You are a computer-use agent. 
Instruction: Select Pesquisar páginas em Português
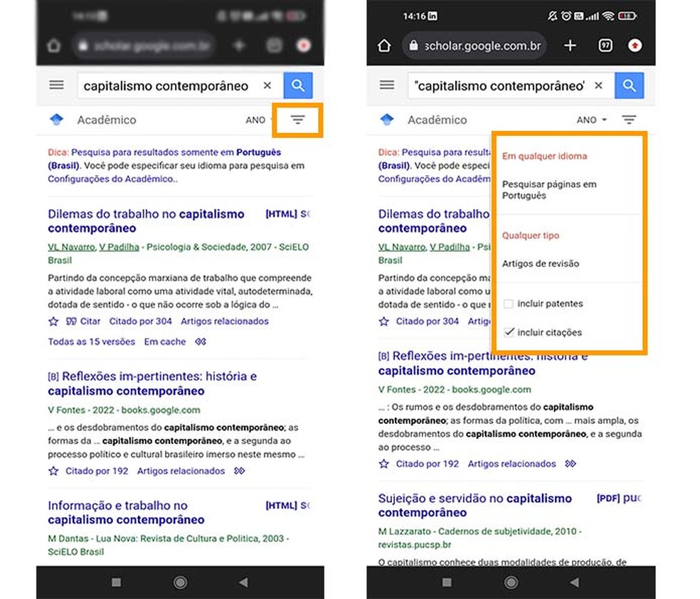pyautogui.click(x=549, y=190)
